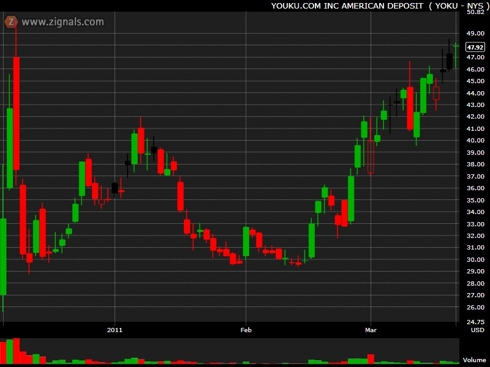The image size is (490, 367).
Task: Click the hollow red candle at Mar gridline
Action: (370, 157)
